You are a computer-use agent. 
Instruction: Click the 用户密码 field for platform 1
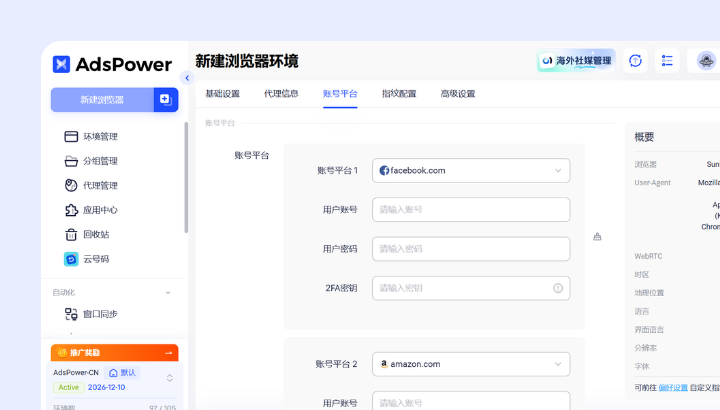pyautogui.click(x=471, y=249)
